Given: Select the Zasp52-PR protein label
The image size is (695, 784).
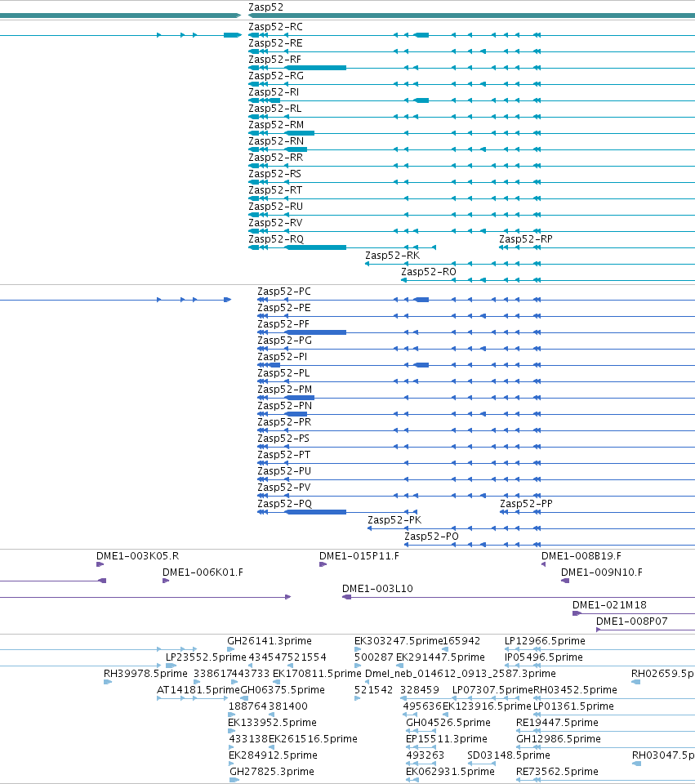Looking at the screenshot, I should tap(284, 422).
